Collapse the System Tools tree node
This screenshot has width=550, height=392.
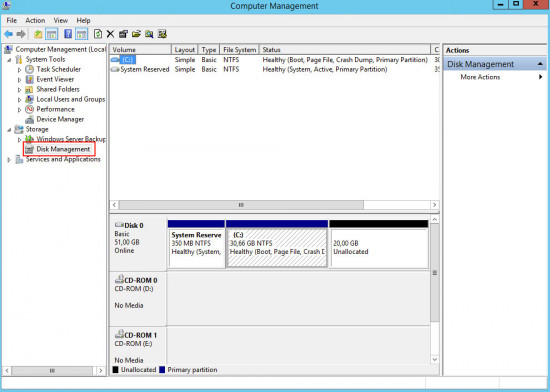pos(9,60)
